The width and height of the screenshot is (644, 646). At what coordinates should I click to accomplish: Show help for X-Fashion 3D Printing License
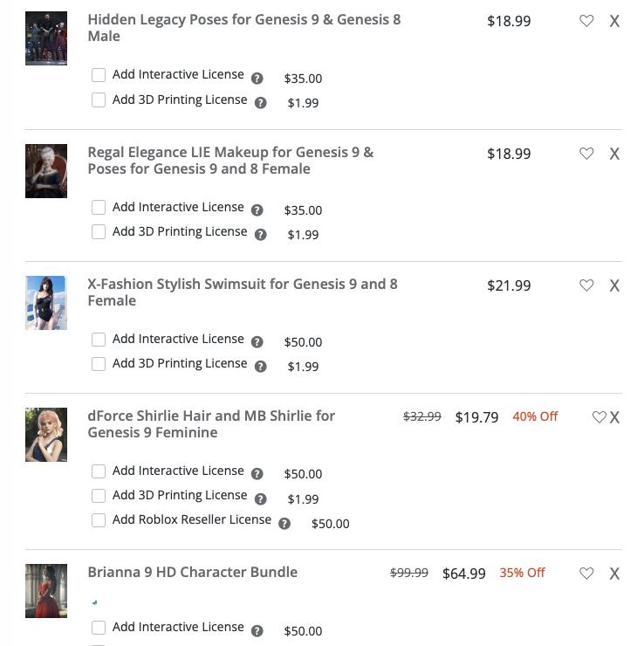(260, 366)
